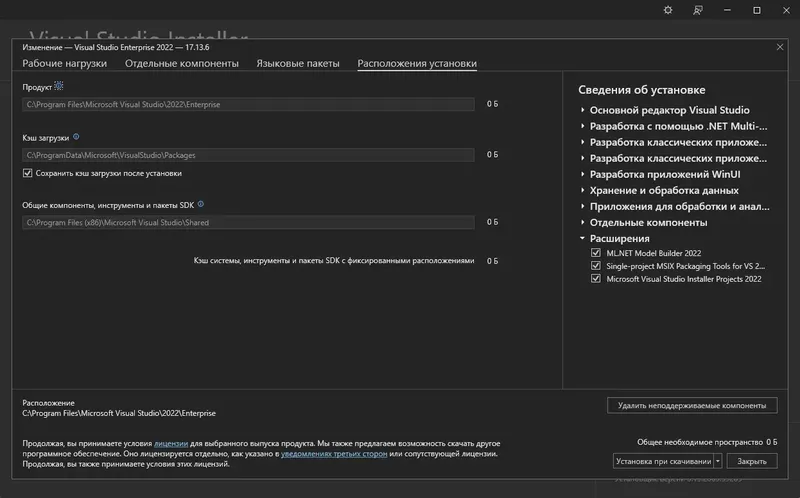800x498 pixels.
Task: Open уведомлениях третьих сторон link
Action: [334, 454]
